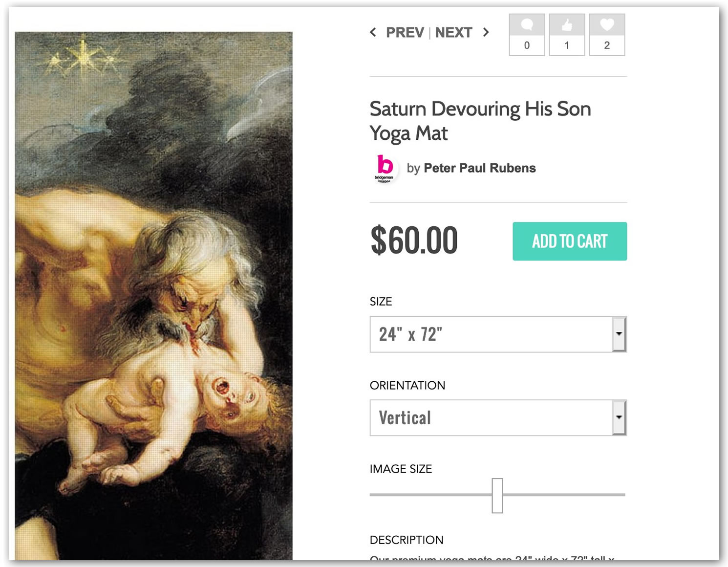728x567 pixels.
Task: Open the Peter Paul Rubens artist link
Action: [x=479, y=168]
